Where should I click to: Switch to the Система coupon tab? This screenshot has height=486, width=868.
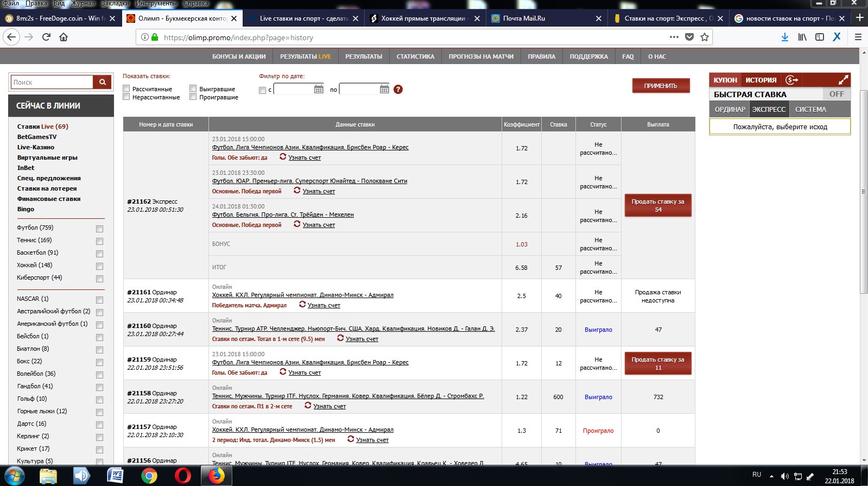810,109
